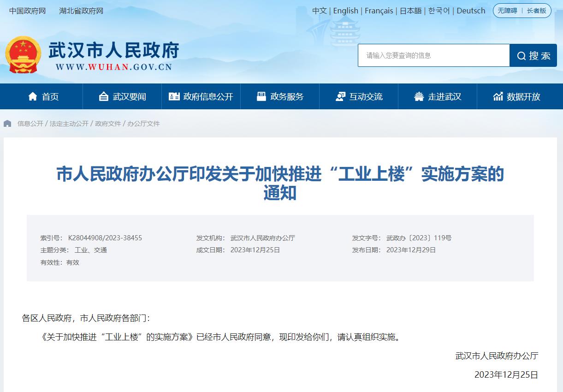Click the 政务服务 icon

(261, 96)
